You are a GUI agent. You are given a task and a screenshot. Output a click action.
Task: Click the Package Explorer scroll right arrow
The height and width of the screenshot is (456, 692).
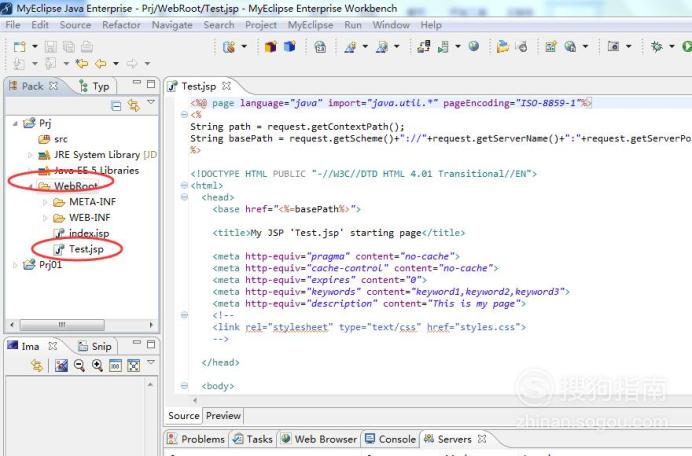(x=151, y=325)
